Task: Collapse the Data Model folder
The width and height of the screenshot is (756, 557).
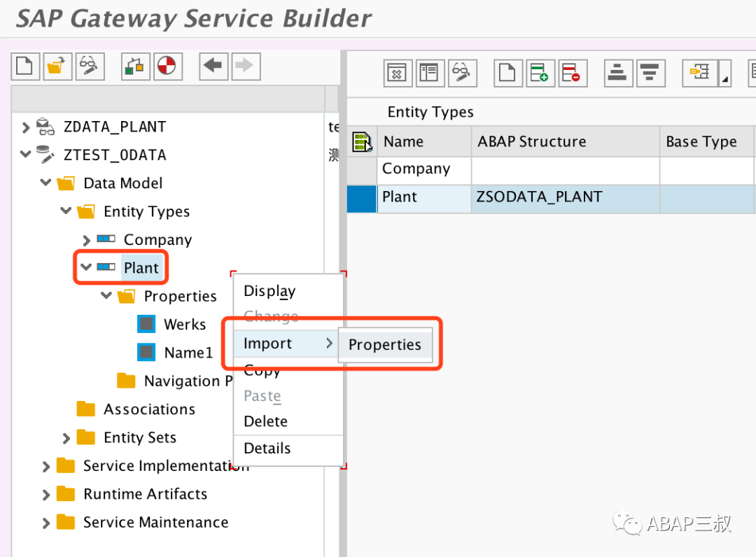Action: (45, 182)
